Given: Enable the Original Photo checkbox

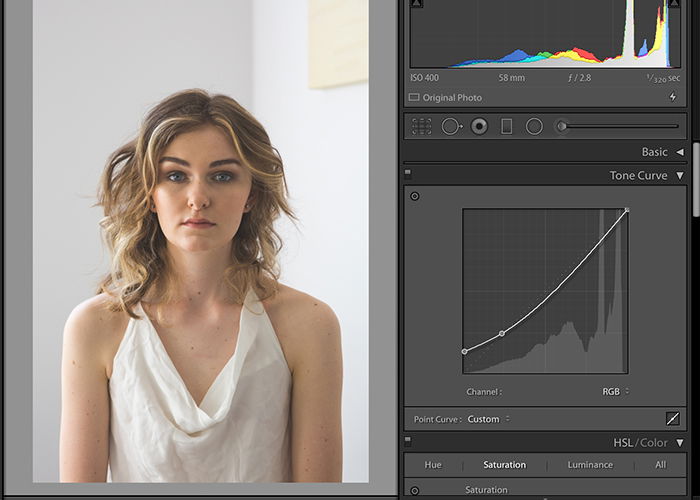Looking at the screenshot, I should pos(414,97).
